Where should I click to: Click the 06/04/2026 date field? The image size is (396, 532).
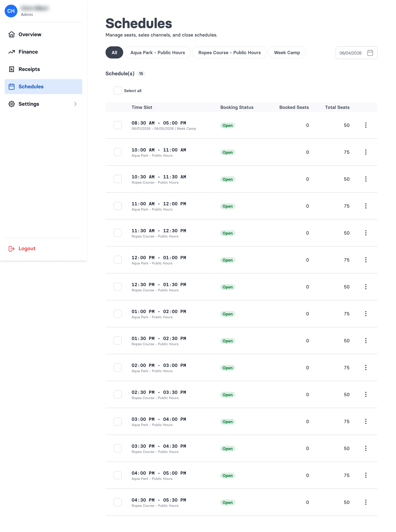(356, 53)
